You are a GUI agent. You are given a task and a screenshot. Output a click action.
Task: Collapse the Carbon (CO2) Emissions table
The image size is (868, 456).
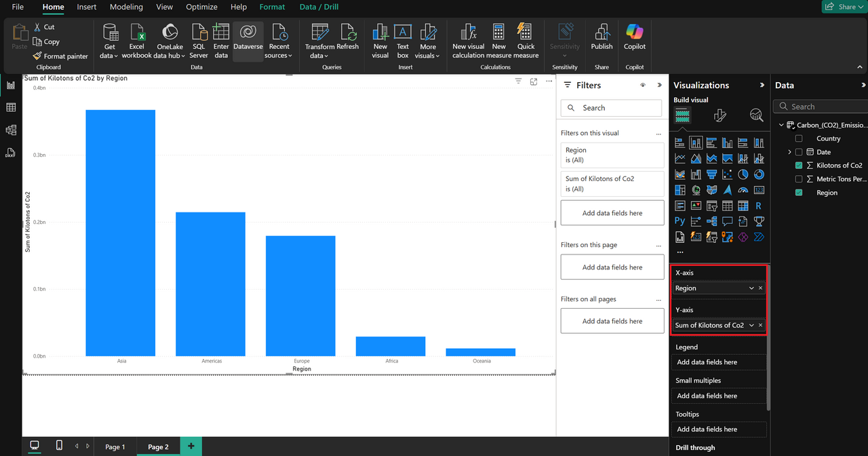click(781, 125)
